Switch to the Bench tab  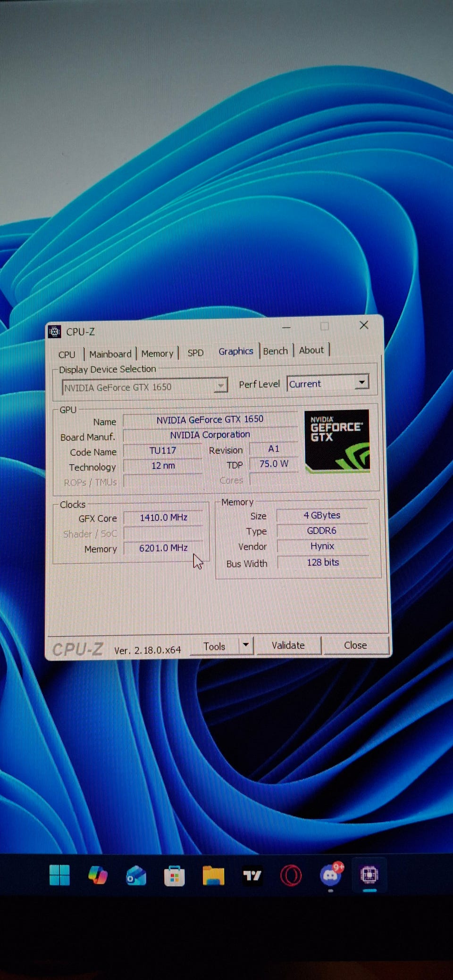click(x=275, y=351)
